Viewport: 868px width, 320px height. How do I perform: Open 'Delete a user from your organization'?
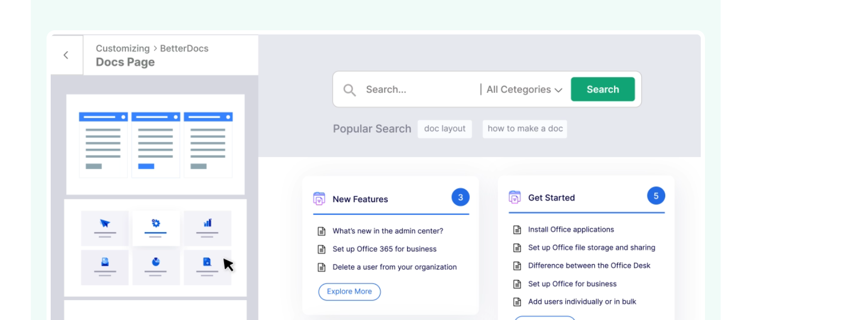[394, 267]
